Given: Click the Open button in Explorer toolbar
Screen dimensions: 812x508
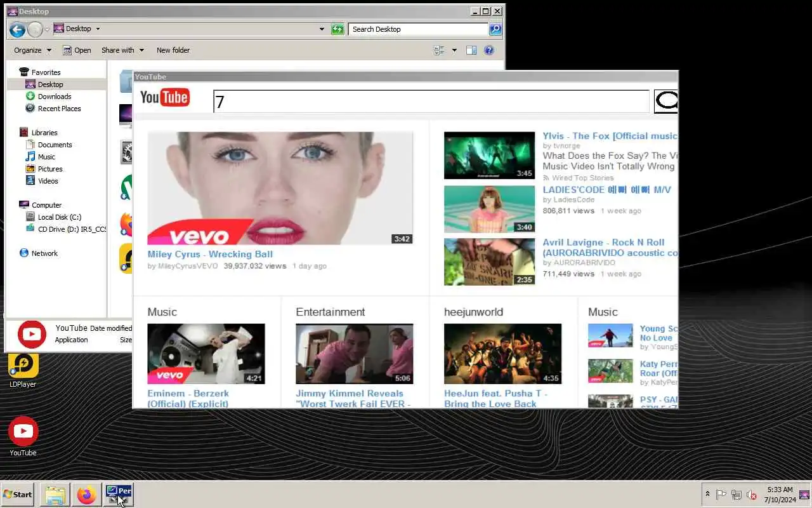Looking at the screenshot, I should 77,50.
